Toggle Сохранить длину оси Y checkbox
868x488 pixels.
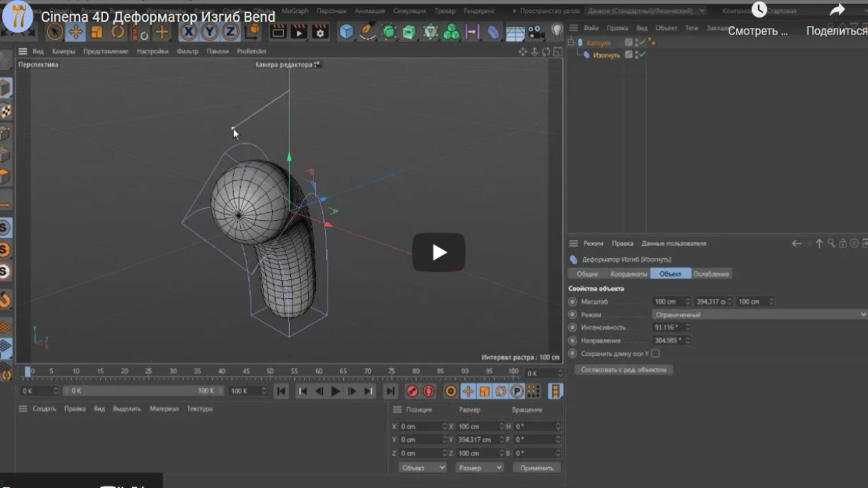pyautogui.click(x=655, y=353)
